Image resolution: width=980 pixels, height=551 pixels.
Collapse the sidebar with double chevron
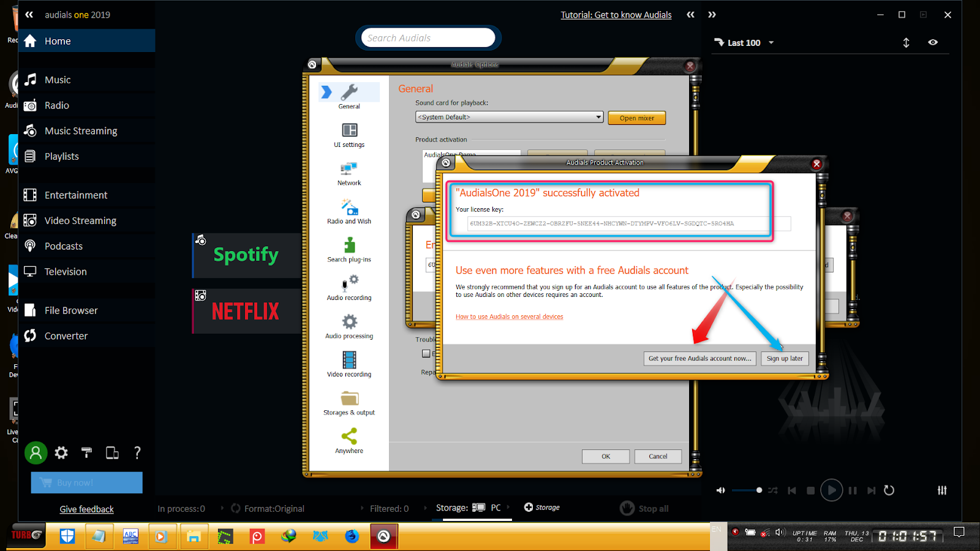click(x=29, y=15)
